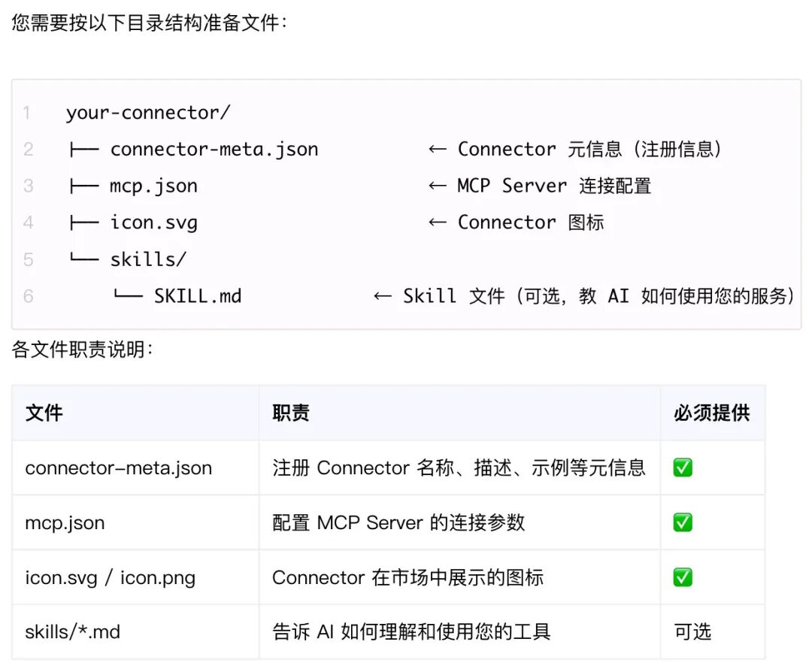Select the your-connector/ root folder line
This screenshot has height=669, width=812.
point(148,112)
